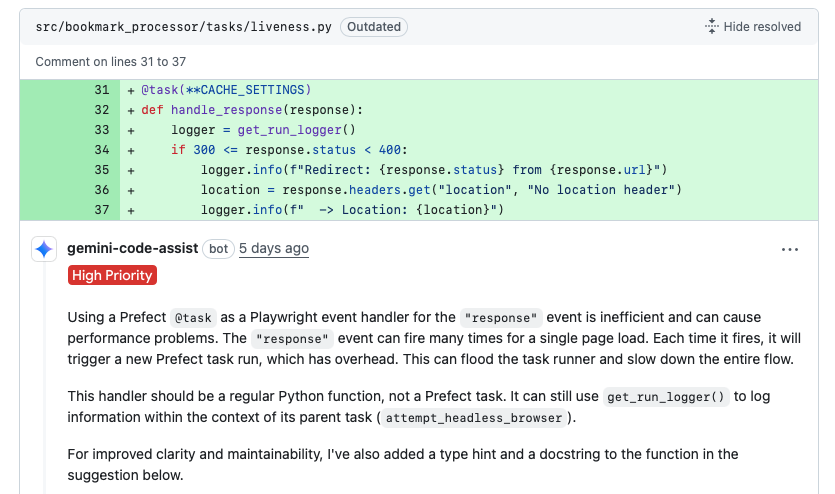835x494 pixels.
Task: Select diff line number 35
Action: [x=102, y=170]
